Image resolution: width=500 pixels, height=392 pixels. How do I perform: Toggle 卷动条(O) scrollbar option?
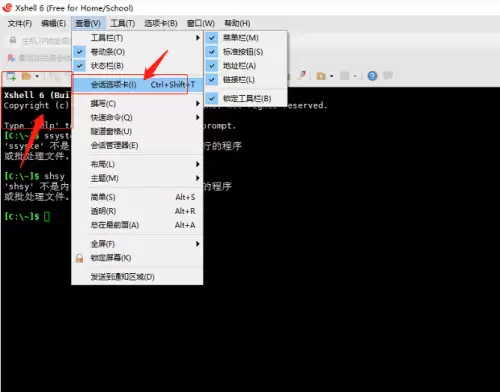[x=137, y=52]
